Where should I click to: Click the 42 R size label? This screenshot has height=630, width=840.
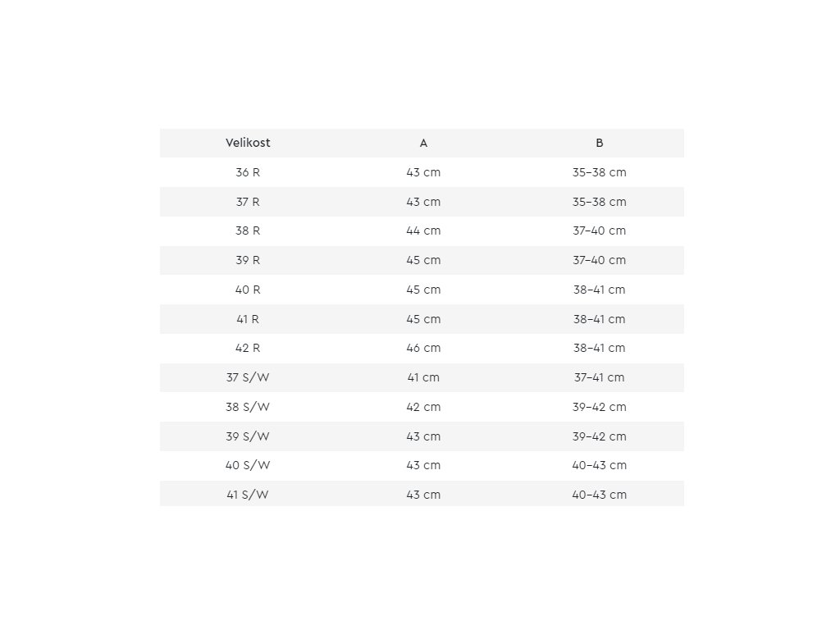(248, 348)
